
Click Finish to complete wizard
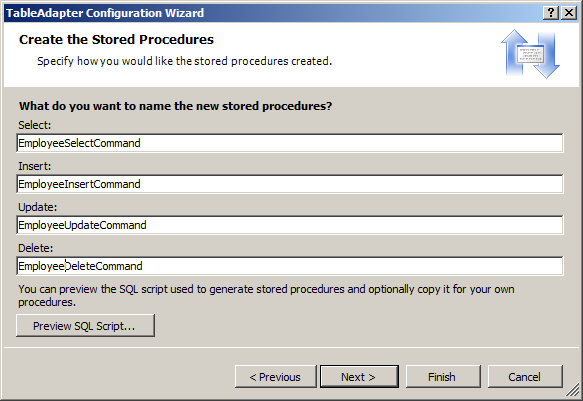coord(443,376)
